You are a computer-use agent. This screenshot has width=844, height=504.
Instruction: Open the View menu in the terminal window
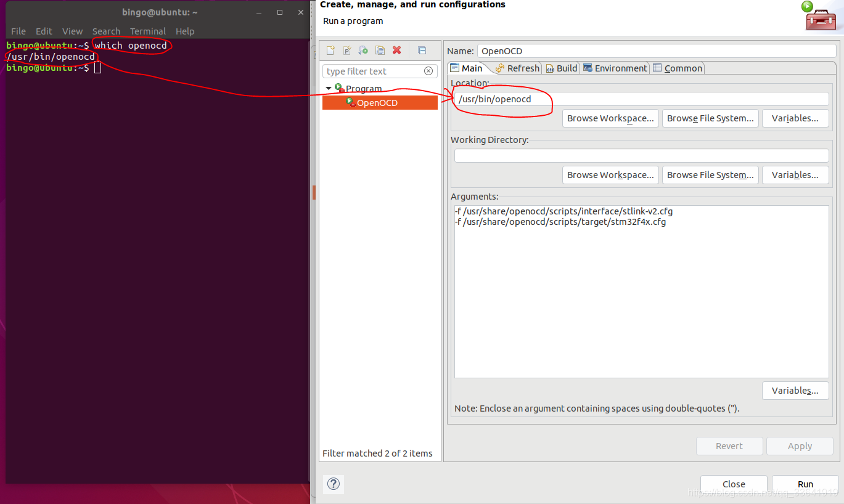pyautogui.click(x=72, y=31)
